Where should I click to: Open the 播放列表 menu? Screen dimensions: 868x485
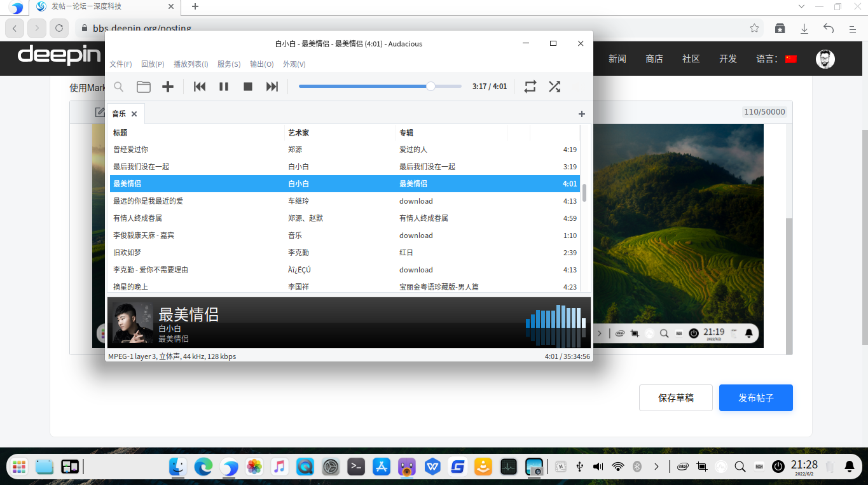191,64
